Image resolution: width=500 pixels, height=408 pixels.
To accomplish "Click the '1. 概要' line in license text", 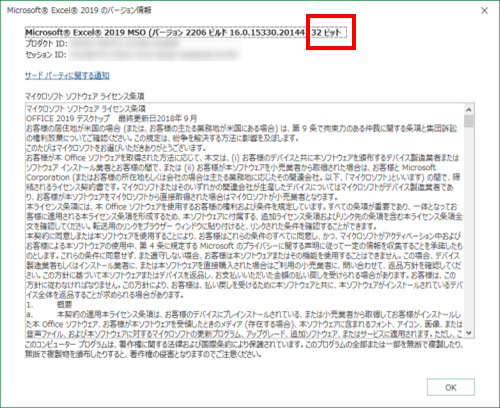I will coord(49,305).
